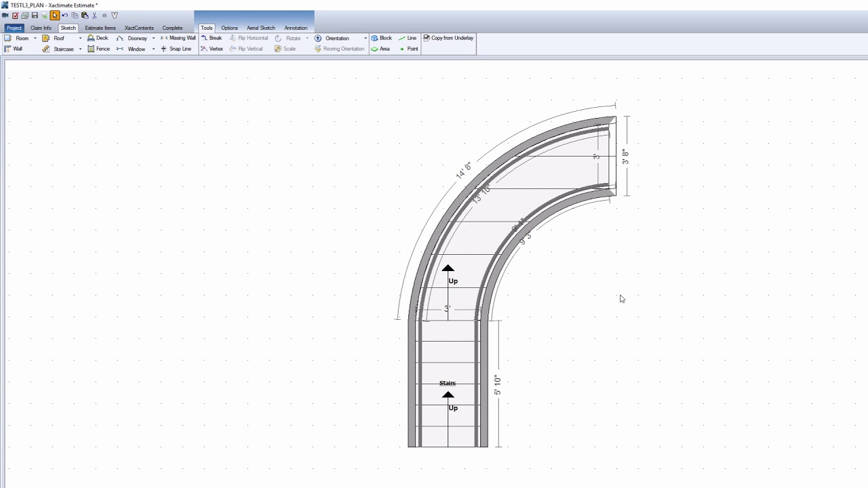This screenshot has width=868, height=488.
Task: Click Flip Horizontal
Action: (x=249, y=38)
